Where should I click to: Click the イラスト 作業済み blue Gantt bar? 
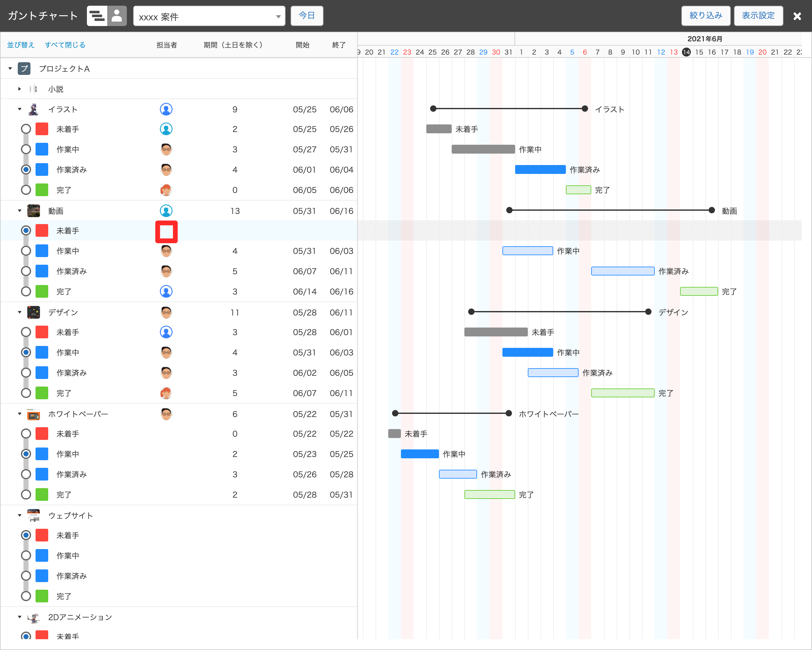click(540, 169)
